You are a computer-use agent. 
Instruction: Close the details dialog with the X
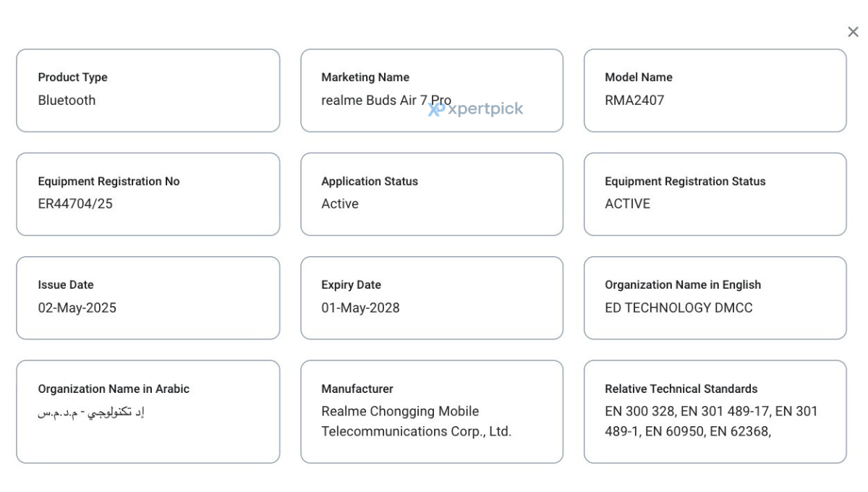(853, 32)
